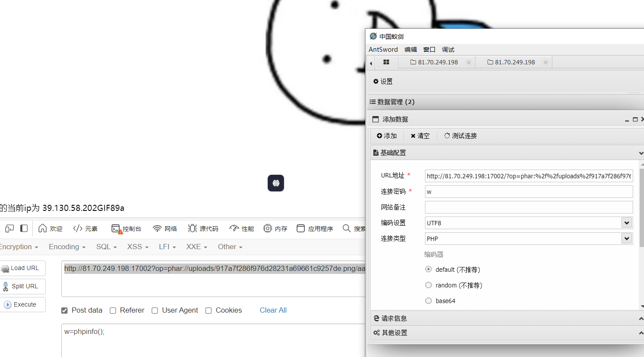Click the Split URL button
The height and width of the screenshot is (357, 644).
23,287
